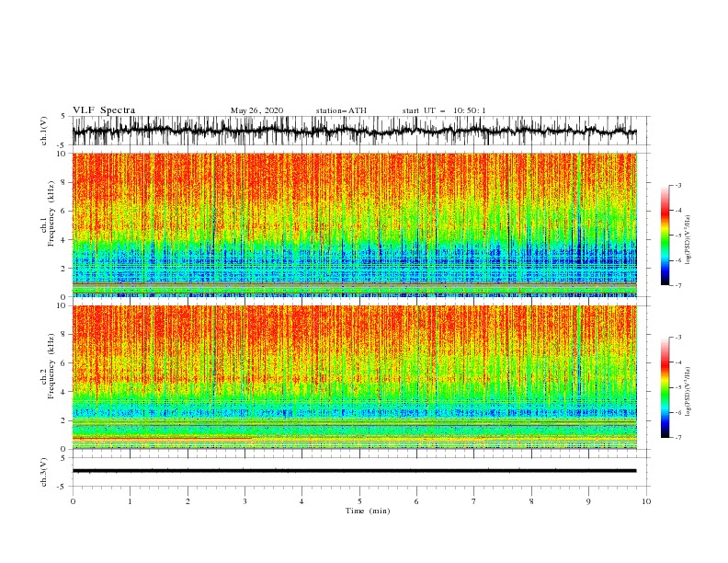Click the ch.1 spectrogram colorbar
The image size is (728, 563).
coord(665,236)
